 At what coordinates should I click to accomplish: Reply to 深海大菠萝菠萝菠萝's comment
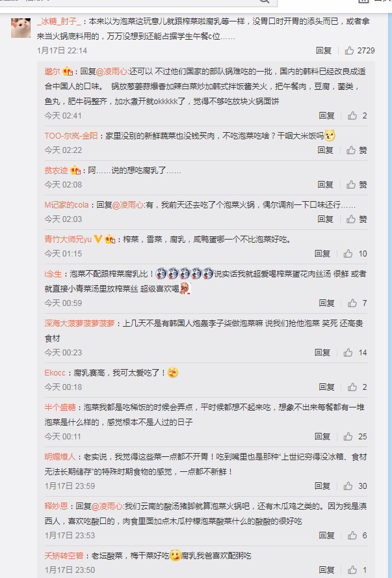pyautogui.click(x=322, y=353)
